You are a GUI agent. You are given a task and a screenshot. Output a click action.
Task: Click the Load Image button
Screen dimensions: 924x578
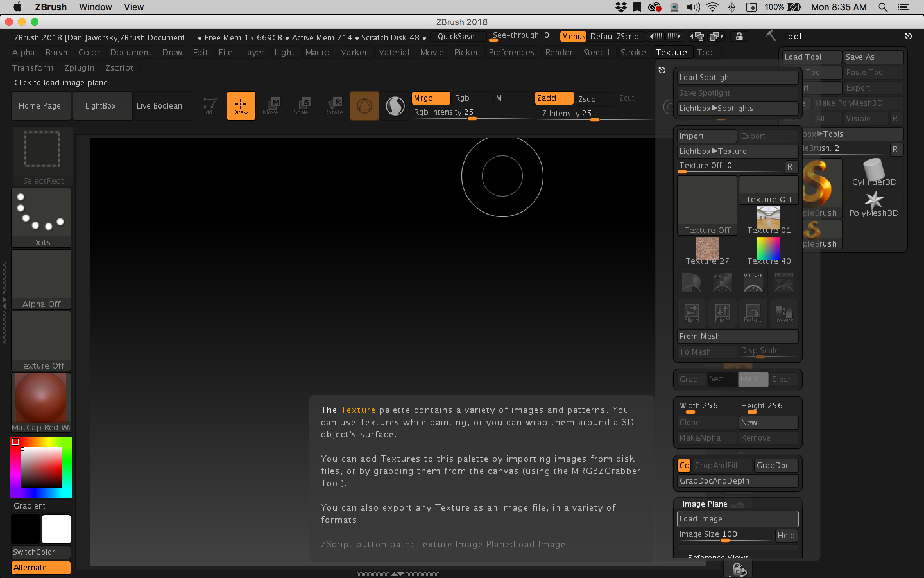click(x=738, y=519)
